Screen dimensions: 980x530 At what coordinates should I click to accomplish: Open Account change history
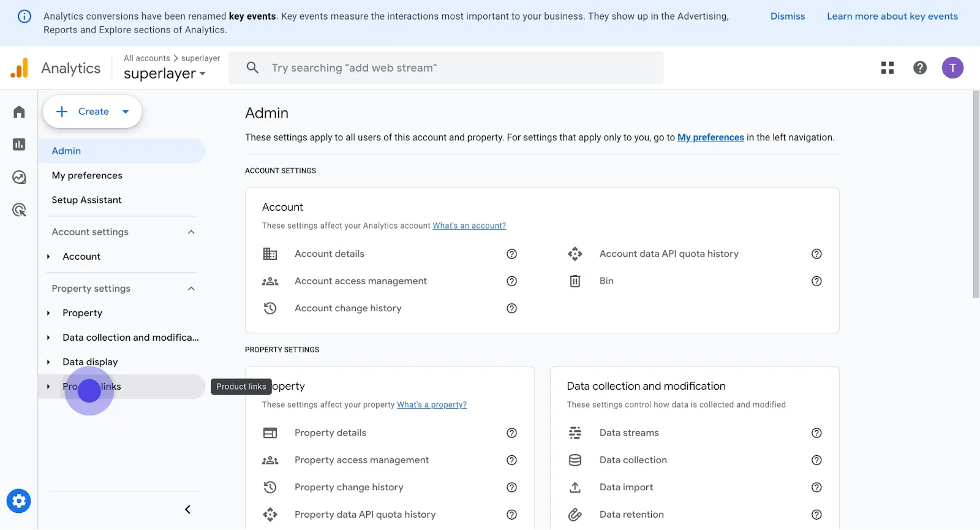[x=348, y=308]
